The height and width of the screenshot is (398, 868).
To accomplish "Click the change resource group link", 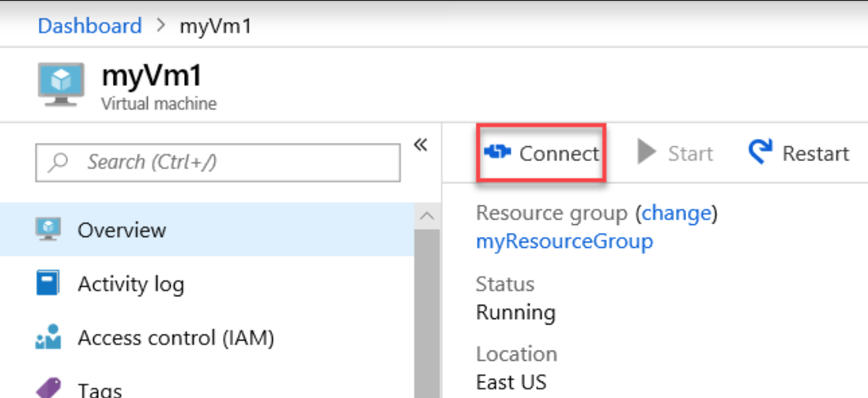I will tap(676, 212).
